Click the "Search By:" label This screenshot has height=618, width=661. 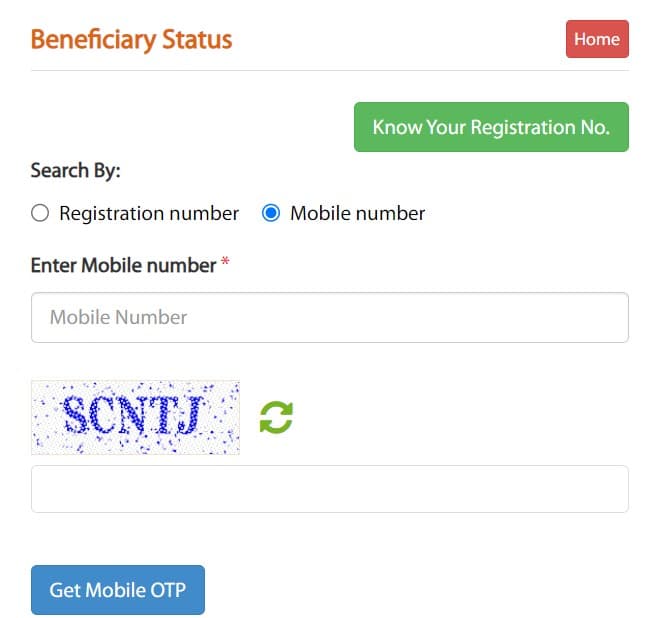[x=75, y=170]
